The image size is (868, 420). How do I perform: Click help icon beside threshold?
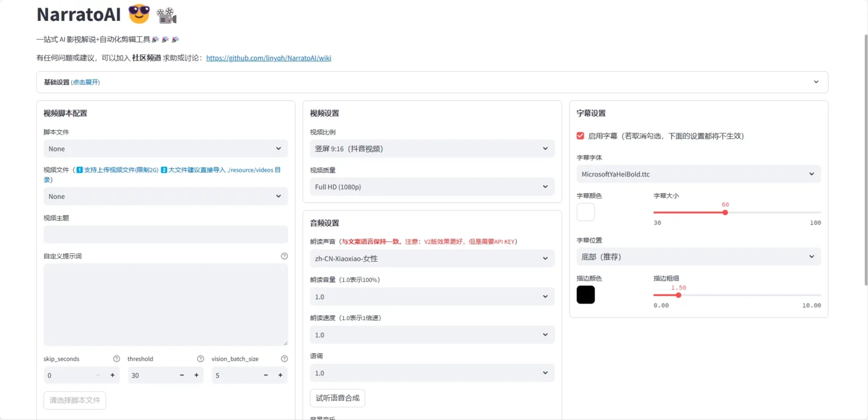(x=200, y=359)
